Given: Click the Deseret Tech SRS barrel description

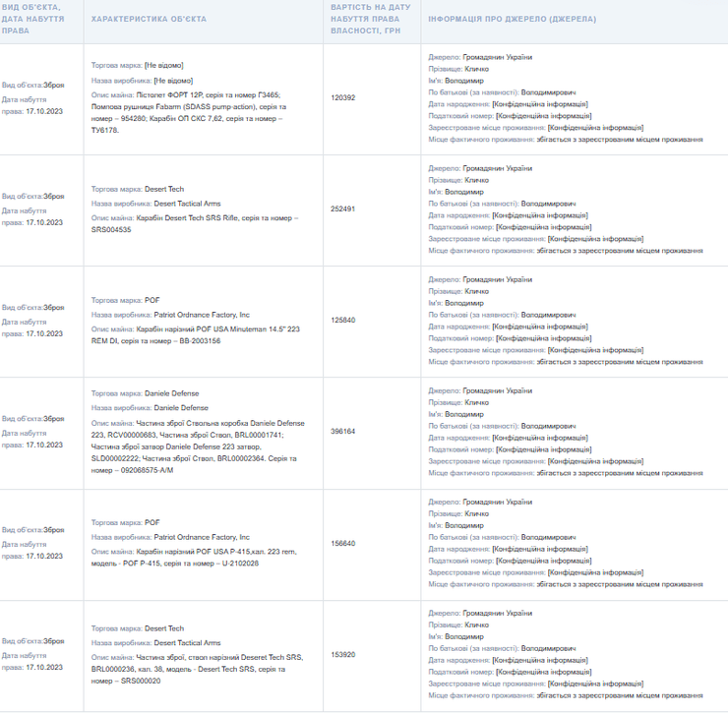Looking at the screenshot, I should [197, 663].
